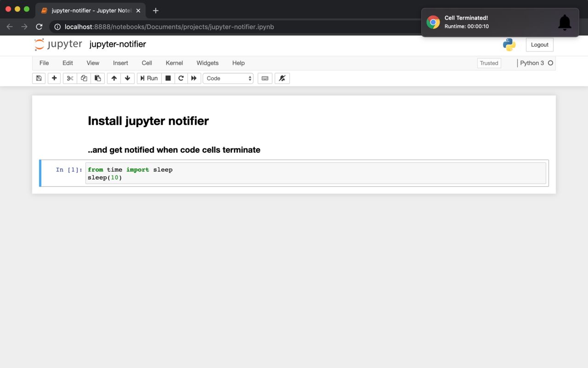The height and width of the screenshot is (368, 588).
Task: Click Chrome icon in the notification
Action: pyautogui.click(x=433, y=22)
